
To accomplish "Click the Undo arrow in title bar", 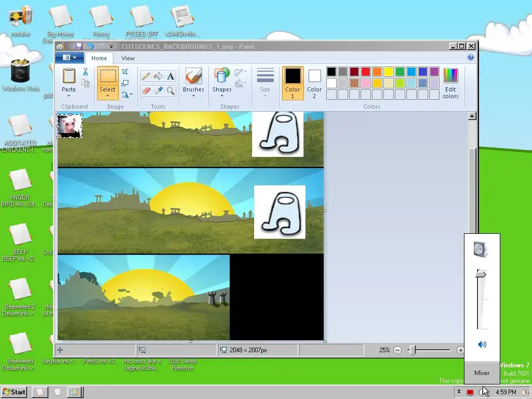I will pyautogui.click(x=90, y=46).
